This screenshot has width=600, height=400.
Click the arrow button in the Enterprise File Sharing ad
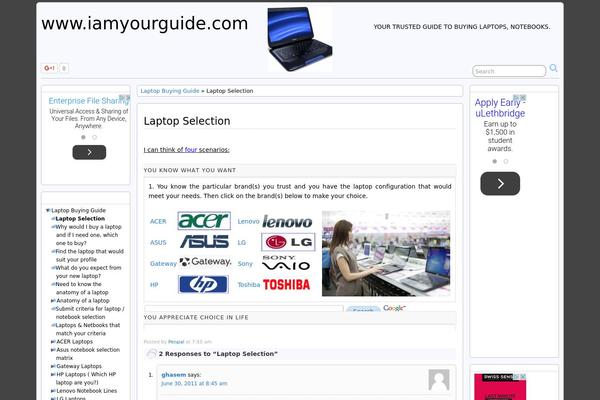click(89, 152)
